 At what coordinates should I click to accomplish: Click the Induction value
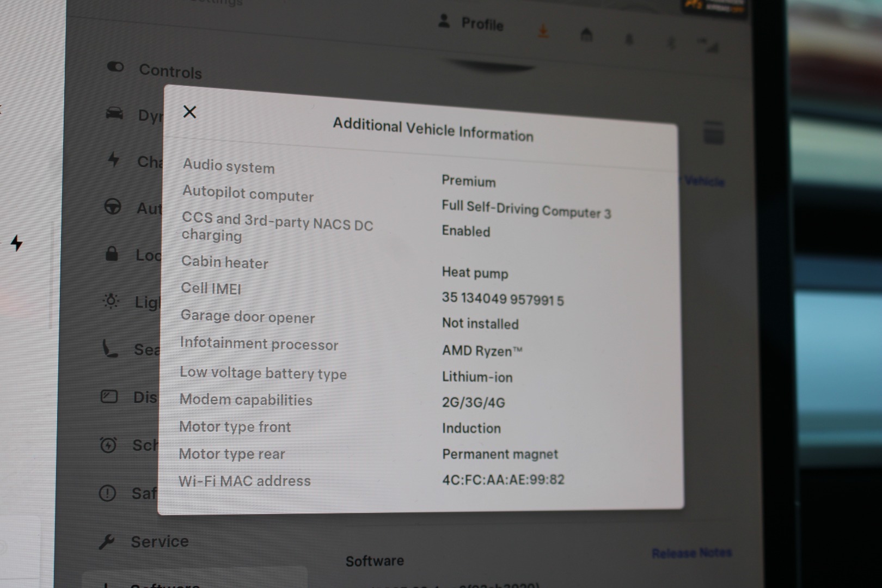(471, 428)
